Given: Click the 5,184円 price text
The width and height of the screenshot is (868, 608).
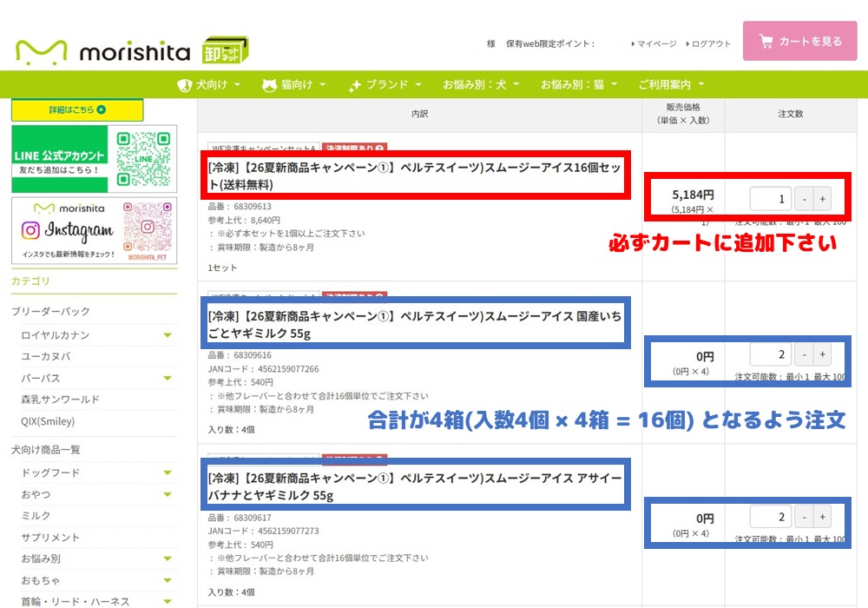Looking at the screenshot, I should click(693, 195).
